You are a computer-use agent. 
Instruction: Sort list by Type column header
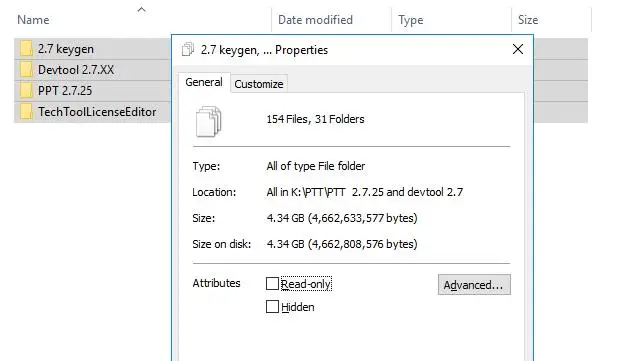pyautogui.click(x=411, y=20)
